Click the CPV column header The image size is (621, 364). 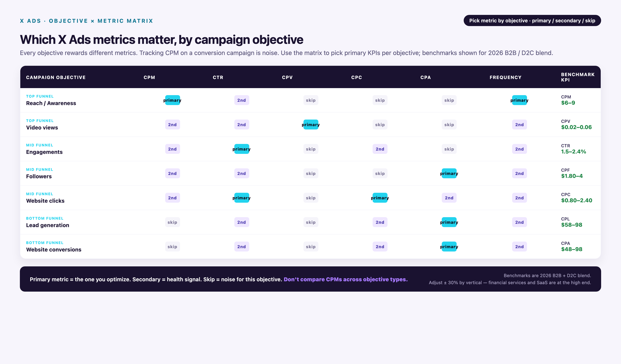[x=287, y=77]
